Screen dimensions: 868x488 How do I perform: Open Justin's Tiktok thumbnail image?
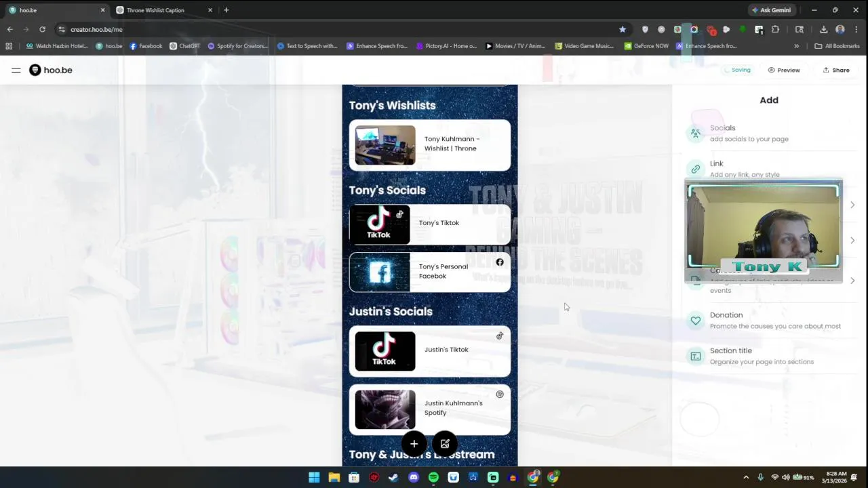pos(385,351)
